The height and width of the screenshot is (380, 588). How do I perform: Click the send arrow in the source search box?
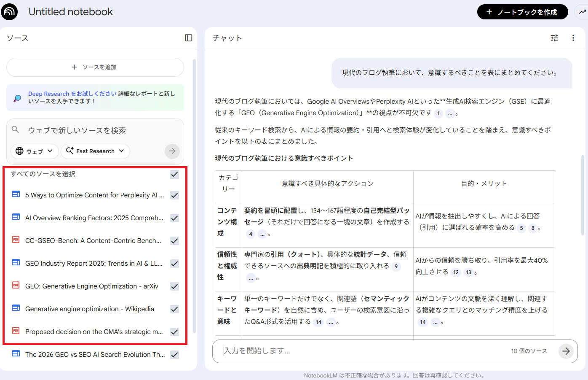[172, 151]
